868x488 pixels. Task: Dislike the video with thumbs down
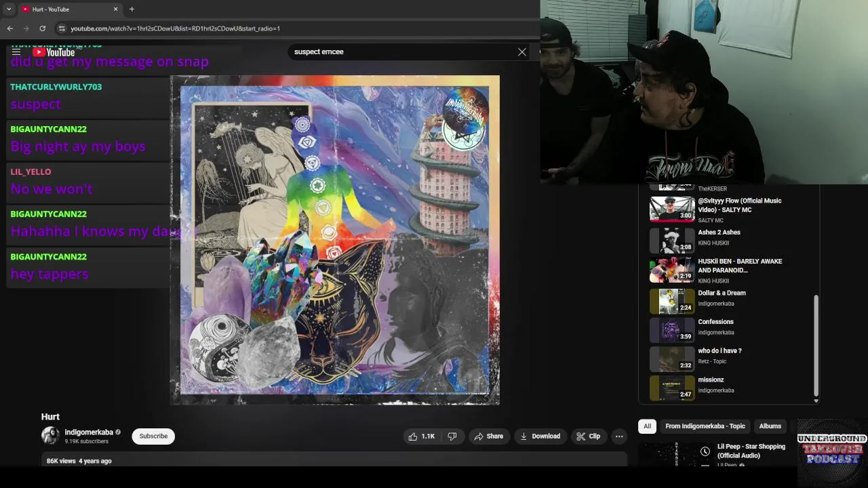(452, 436)
